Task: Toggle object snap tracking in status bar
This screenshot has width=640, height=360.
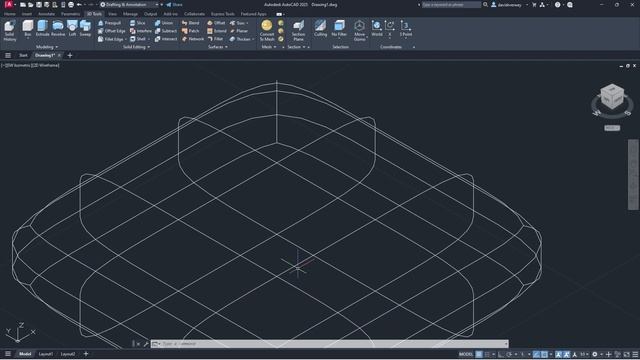Action: (x=537, y=354)
